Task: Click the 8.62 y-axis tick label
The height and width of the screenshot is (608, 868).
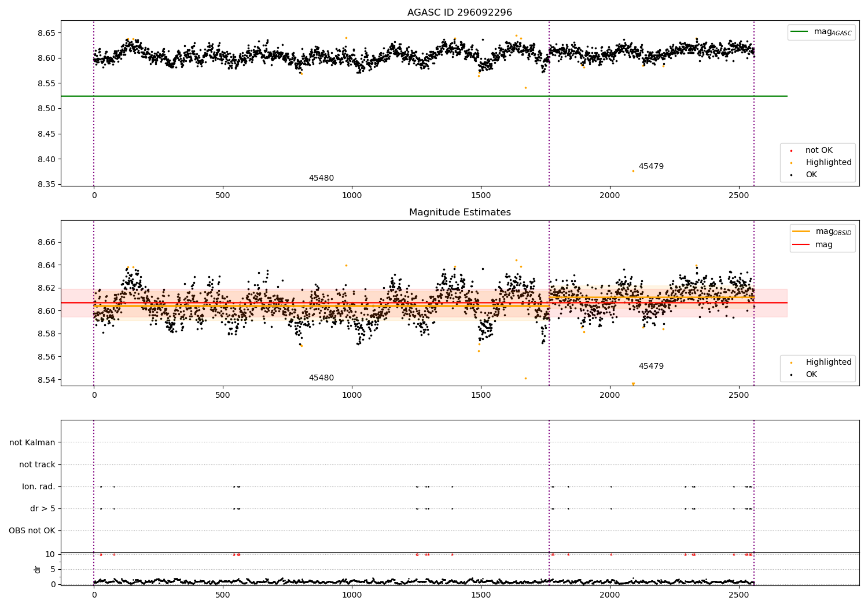Action: coord(46,288)
